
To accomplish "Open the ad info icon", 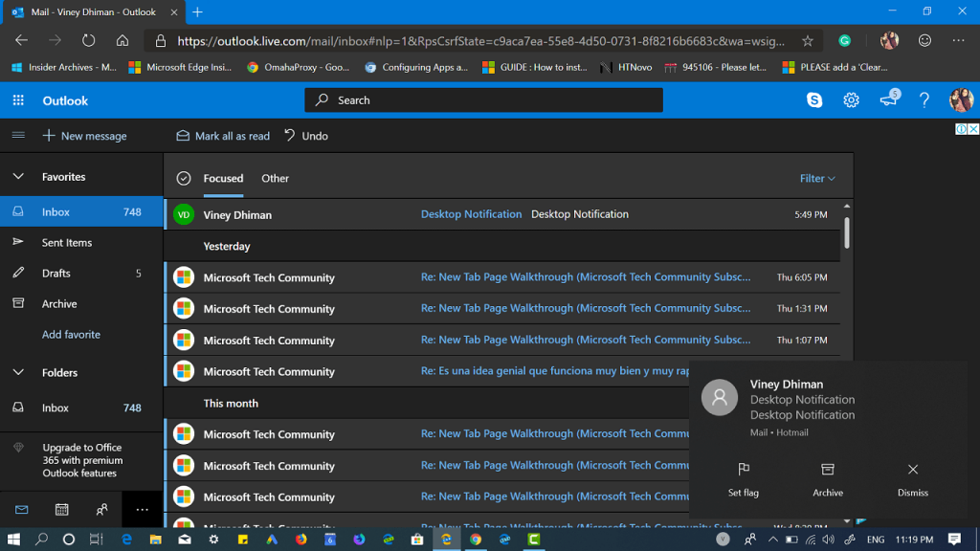I will click(x=961, y=129).
